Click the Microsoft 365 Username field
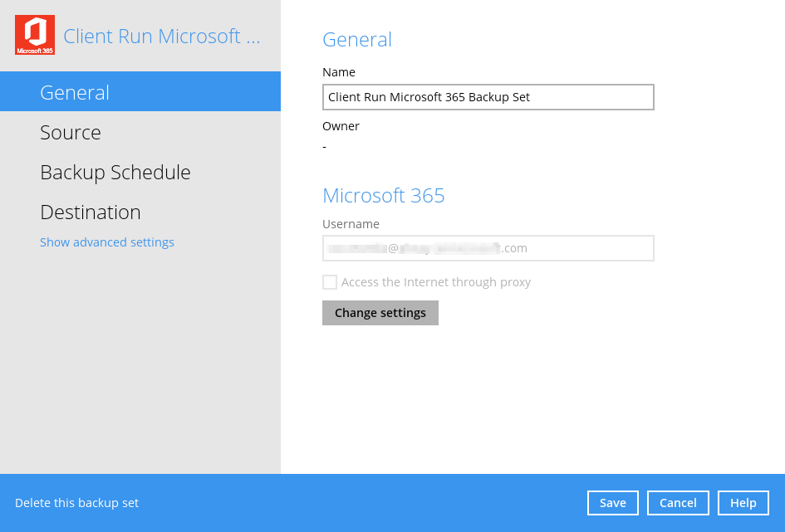785x532 pixels. tap(488, 248)
